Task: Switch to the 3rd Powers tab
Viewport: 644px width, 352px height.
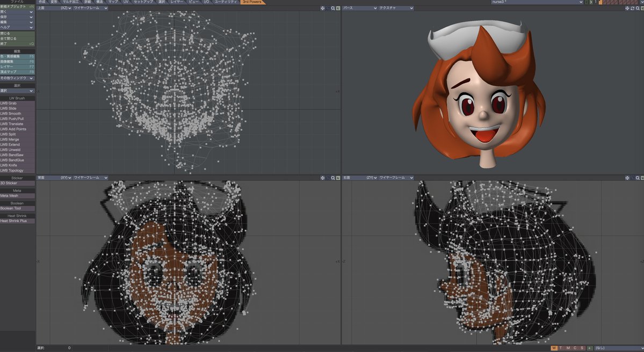Action: 252,2
